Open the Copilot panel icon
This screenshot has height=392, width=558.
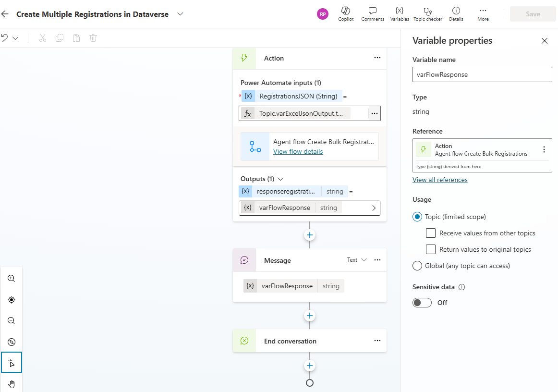pyautogui.click(x=345, y=11)
